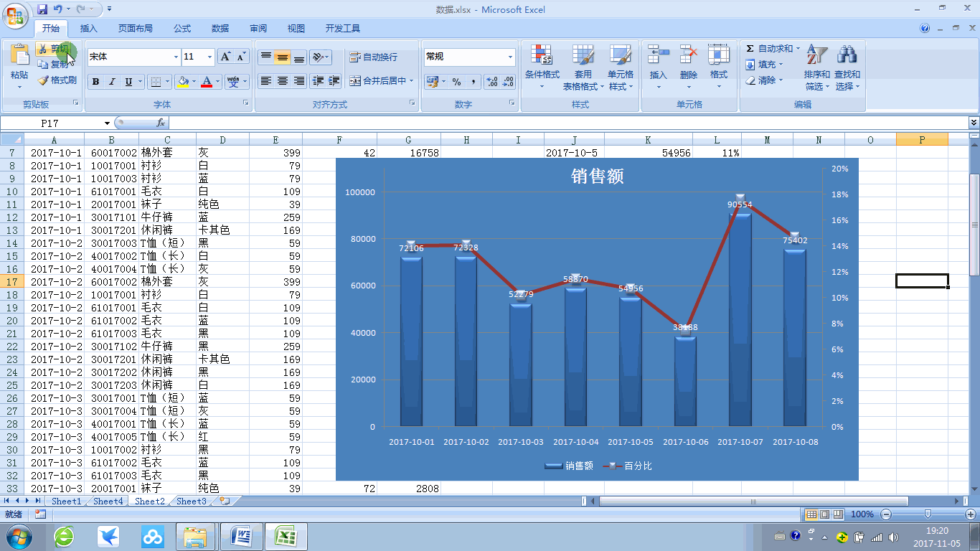The image size is (980, 551).
Task: Click Fill (填充) button
Action: [x=765, y=65]
